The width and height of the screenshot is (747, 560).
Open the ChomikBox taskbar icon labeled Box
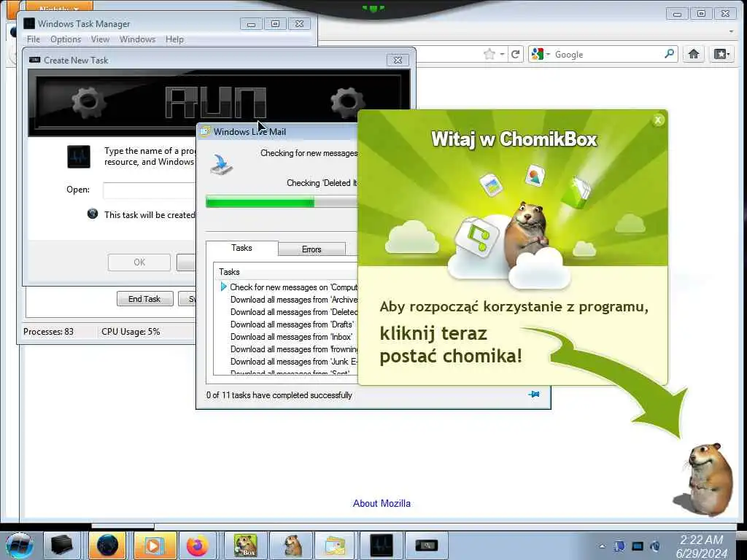[245, 545]
